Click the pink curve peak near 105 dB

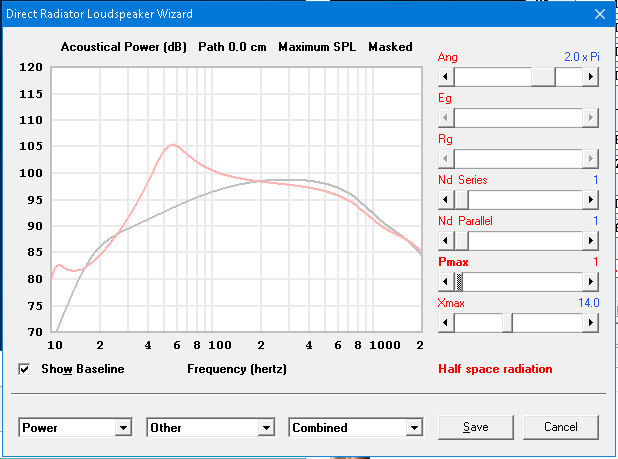[x=173, y=145]
